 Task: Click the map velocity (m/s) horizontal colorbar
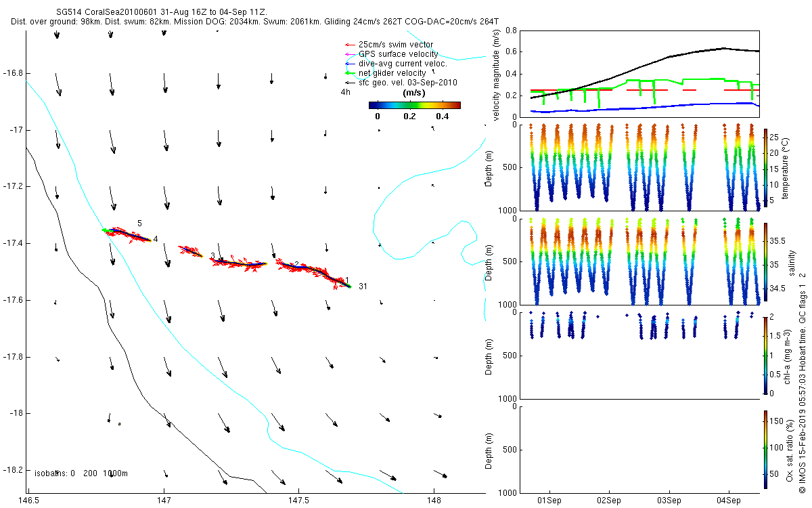pyautogui.click(x=415, y=105)
